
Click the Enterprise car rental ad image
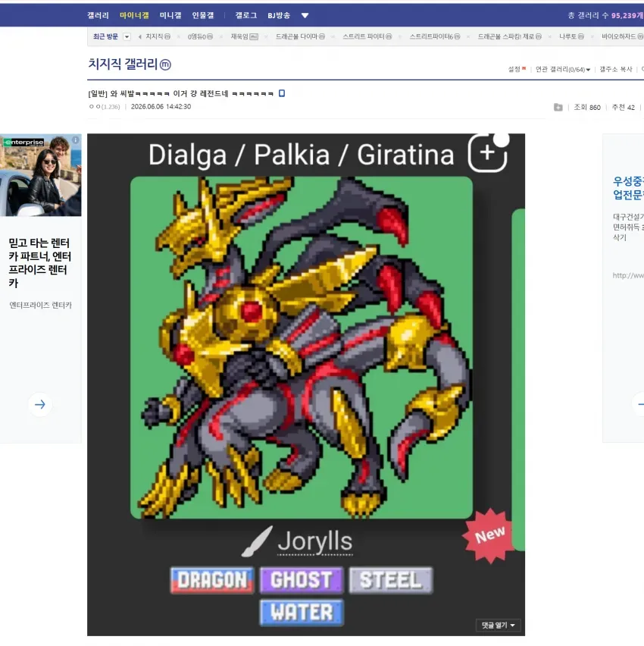[41, 175]
